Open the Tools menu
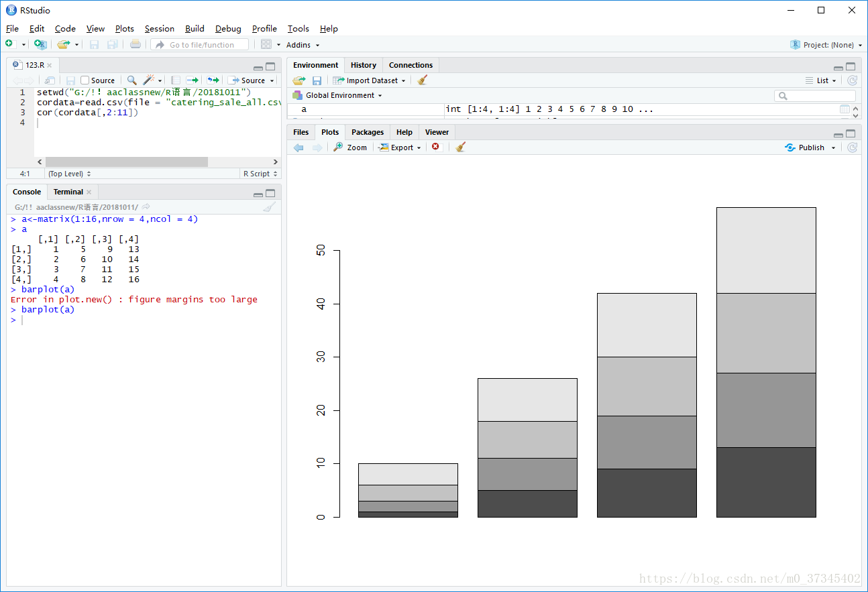 pos(299,29)
